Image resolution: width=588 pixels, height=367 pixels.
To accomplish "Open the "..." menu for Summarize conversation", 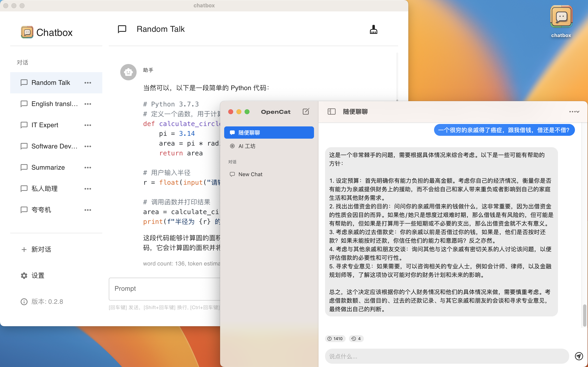I will (88, 167).
